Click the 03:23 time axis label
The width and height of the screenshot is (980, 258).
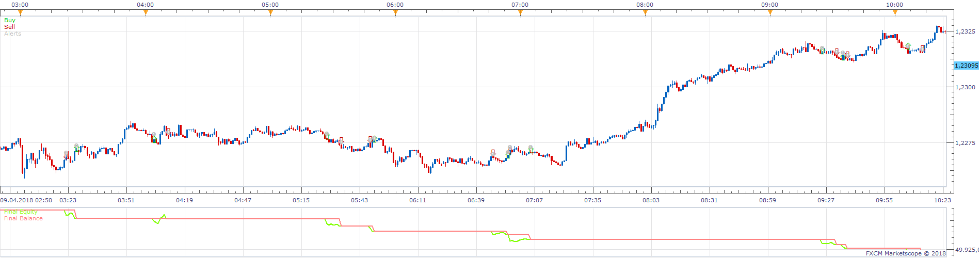pyautogui.click(x=68, y=200)
